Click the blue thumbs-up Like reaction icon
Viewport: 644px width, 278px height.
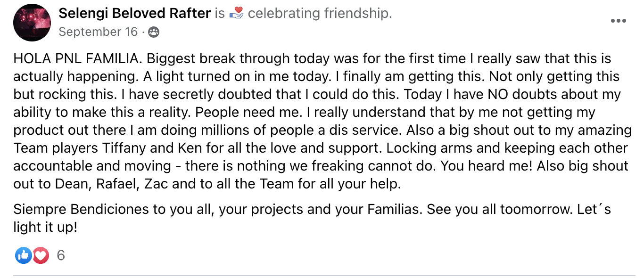23,255
